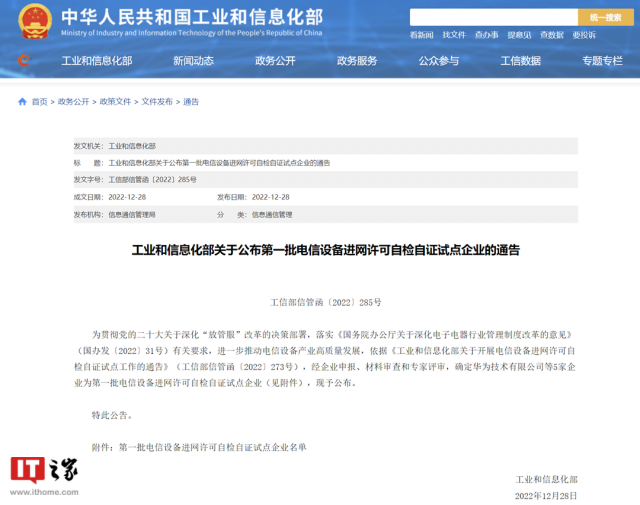The width and height of the screenshot is (640, 505).
Task: Go to 政务公开 breadcrumb link
Action: 73,102
